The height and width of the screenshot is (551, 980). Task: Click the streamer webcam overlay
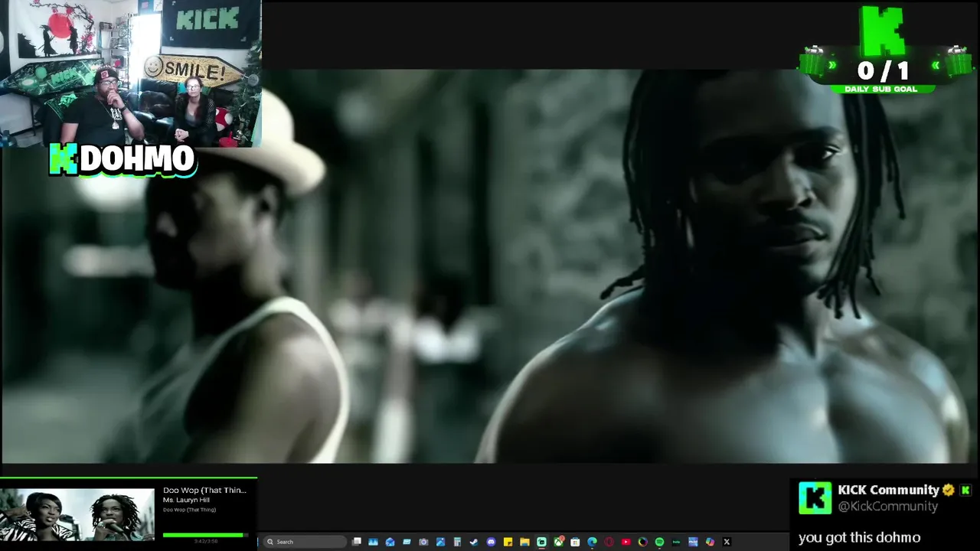click(x=131, y=73)
